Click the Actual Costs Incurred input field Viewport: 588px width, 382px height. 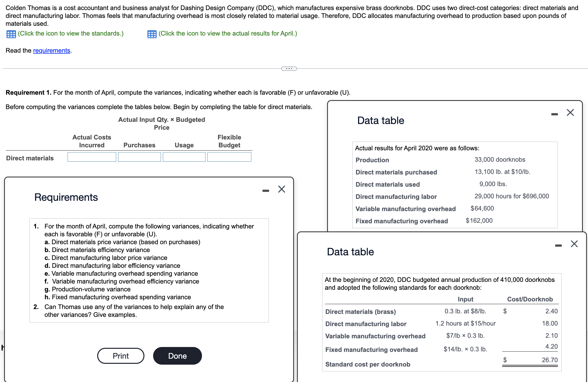91,157
